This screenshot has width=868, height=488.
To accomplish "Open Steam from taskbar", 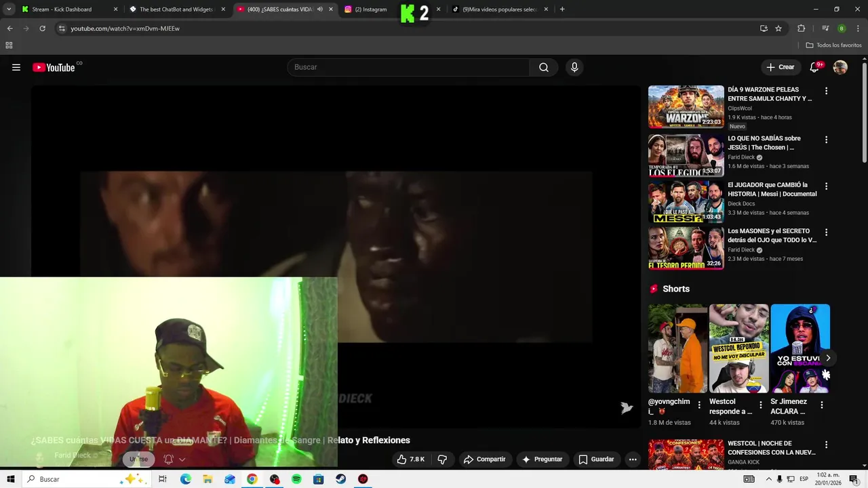I will coord(340,479).
